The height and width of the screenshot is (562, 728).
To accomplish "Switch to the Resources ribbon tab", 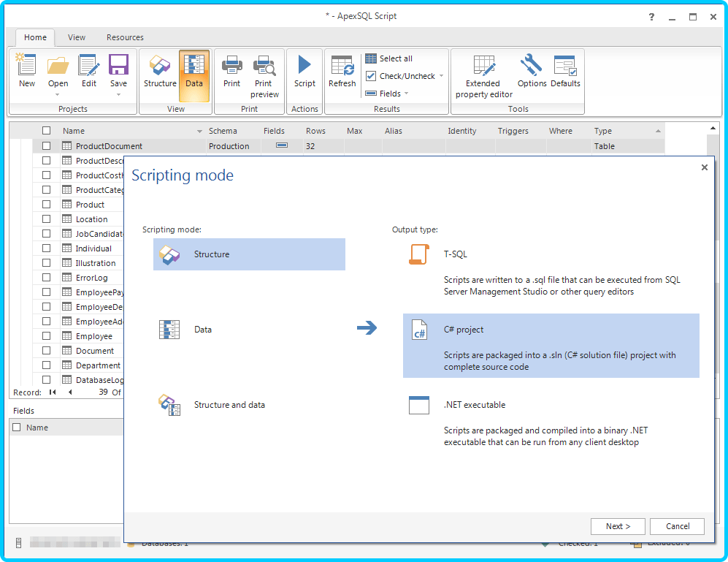I will pyautogui.click(x=125, y=37).
